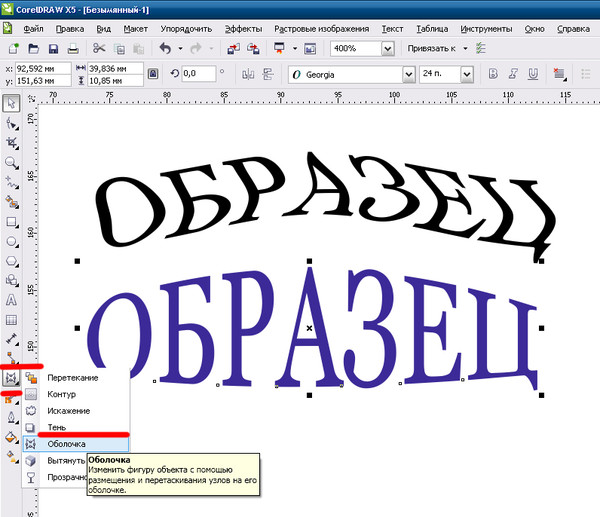Open the zoom level 400% dropdown
Image resolution: width=600 pixels, height=517 pixels.
[x=388, y=49]
